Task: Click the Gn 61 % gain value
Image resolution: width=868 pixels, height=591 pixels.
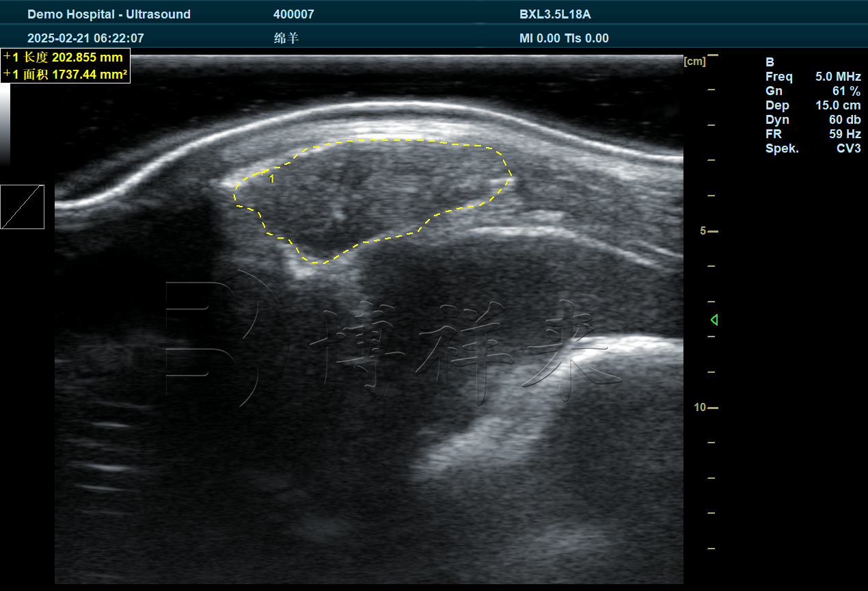Action: [813, 91]
